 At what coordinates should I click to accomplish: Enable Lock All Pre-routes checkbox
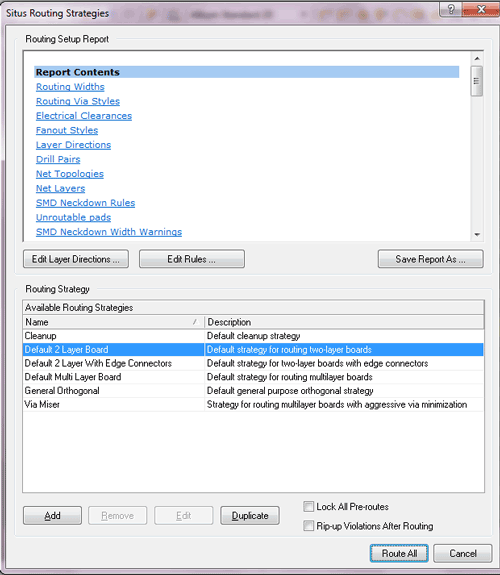pyautogui.click(x=309, y=506)
